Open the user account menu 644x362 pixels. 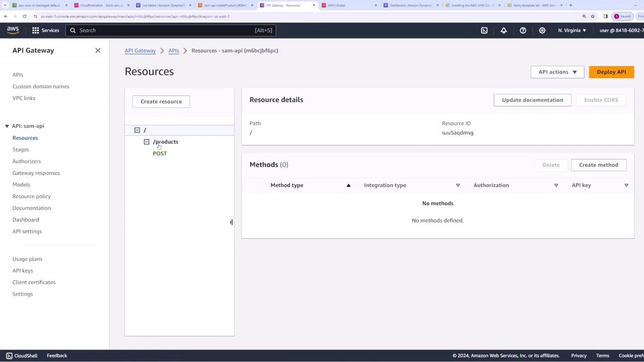coord(622,30)
